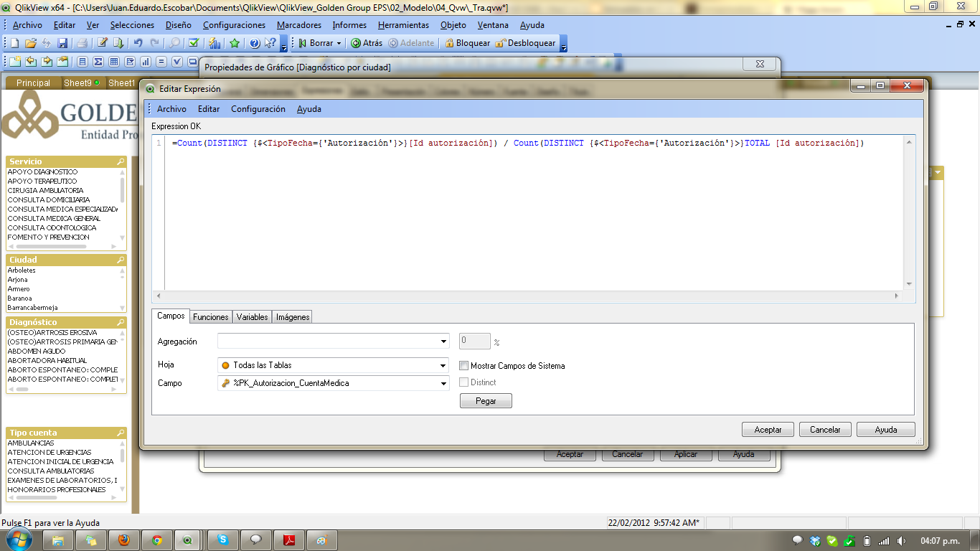Search inside the Servicio list box
Screen dimensions: 980x551
tap(121, 161)
